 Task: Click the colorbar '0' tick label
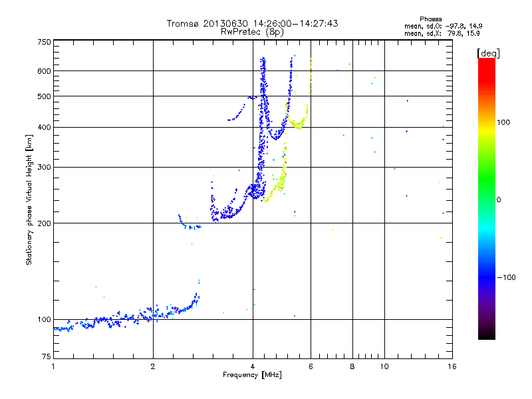tap(499, 200)
